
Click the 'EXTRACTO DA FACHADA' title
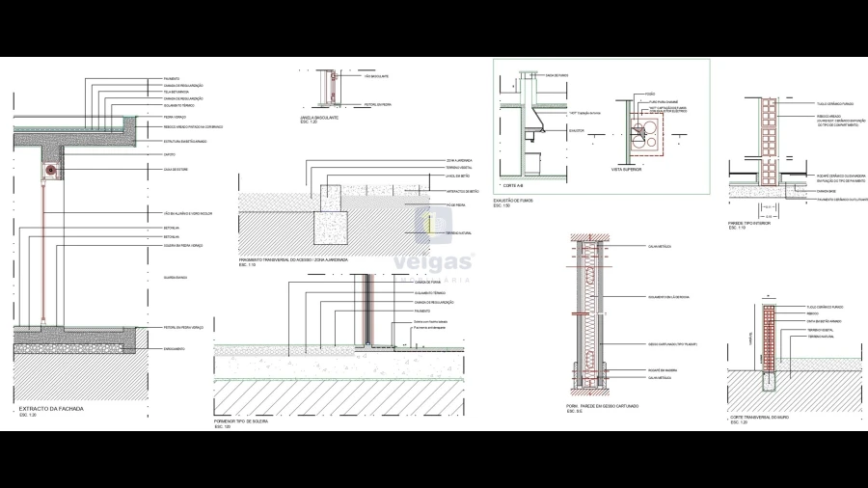point(51,409)
